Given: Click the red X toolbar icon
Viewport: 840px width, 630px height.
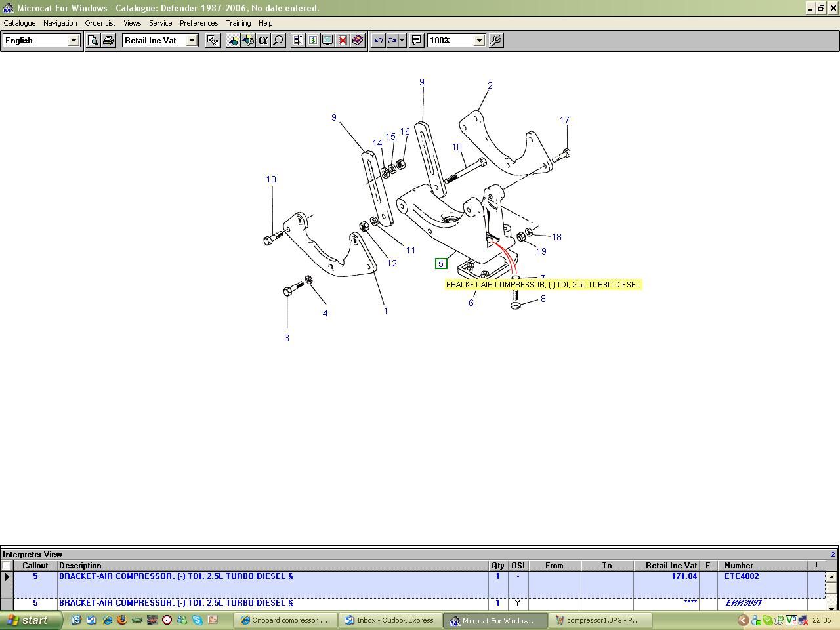Looking at the screenshot, I should coord(343,41).
